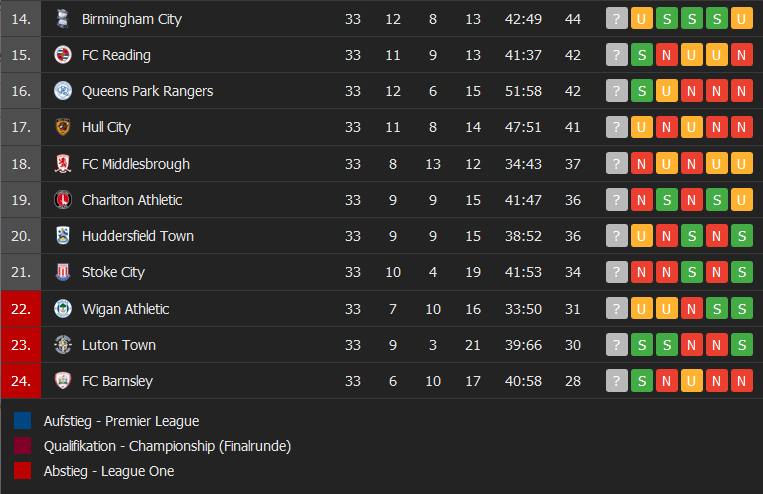Click the FC Reading club crest
The image size is (763, 494).
coord(62,55)
